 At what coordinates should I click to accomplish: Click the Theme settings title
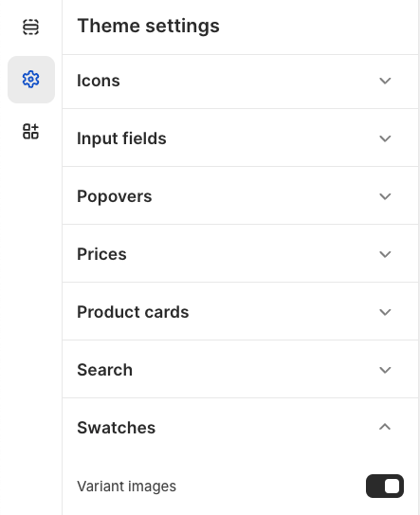(149, 26)
